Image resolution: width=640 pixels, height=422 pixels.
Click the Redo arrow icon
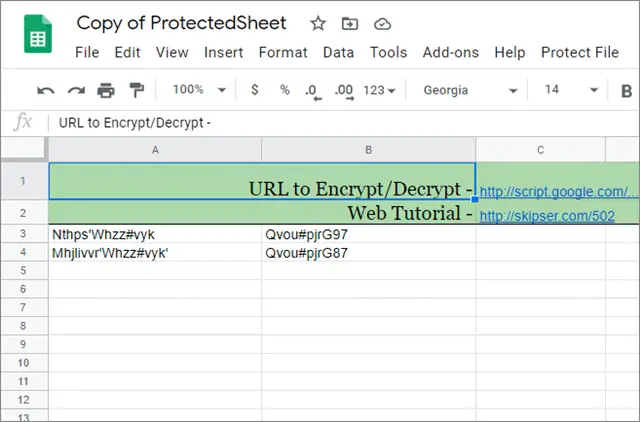pyautogui.click(x=76, y=91)
